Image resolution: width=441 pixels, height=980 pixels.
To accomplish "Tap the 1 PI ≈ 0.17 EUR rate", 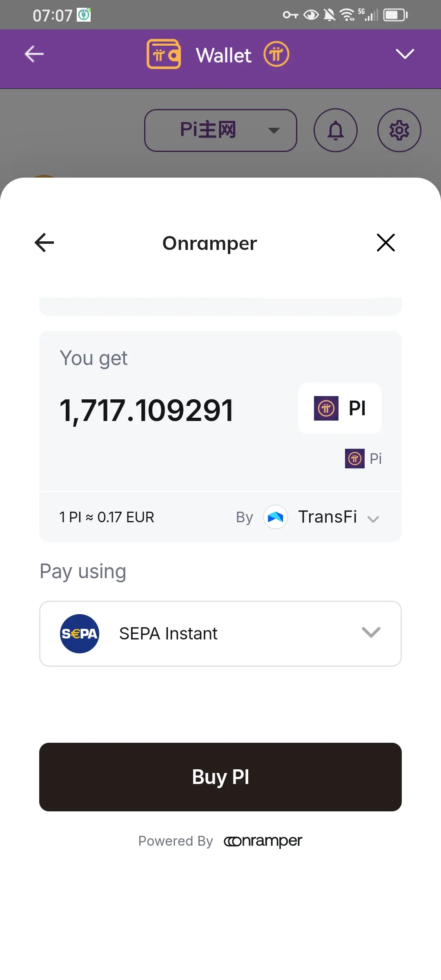I will (107, 517).
